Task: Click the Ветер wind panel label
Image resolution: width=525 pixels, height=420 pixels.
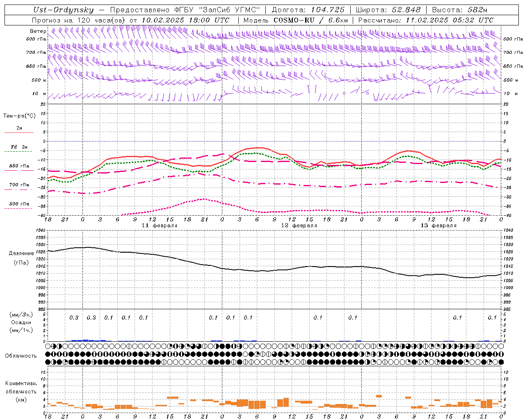Action: [x=38, y=31]
